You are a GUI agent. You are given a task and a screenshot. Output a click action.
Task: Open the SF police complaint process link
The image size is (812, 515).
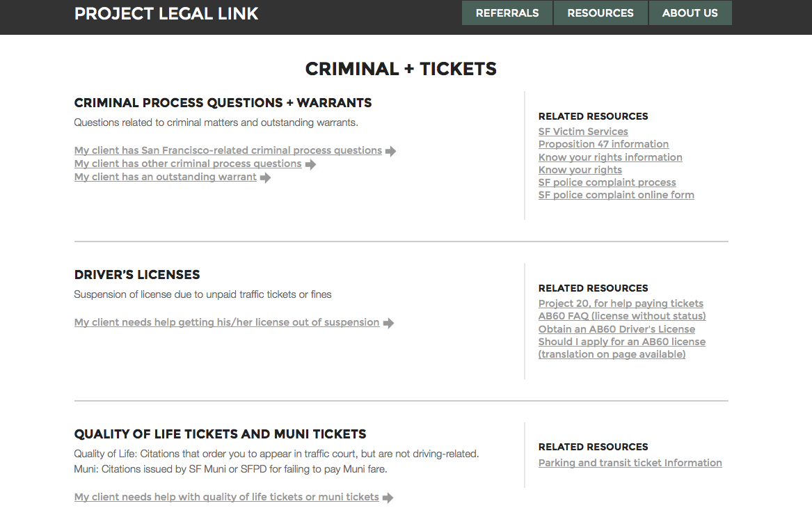coord(607,182)
